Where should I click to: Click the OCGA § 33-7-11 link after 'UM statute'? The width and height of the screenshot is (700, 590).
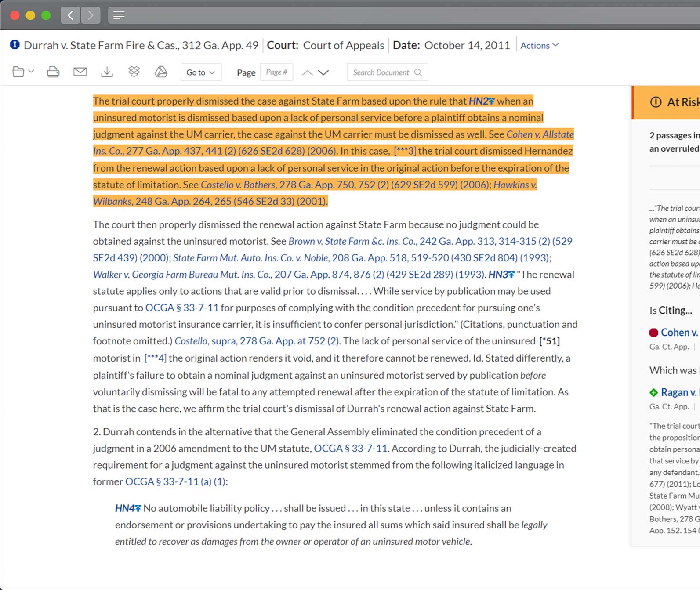click(x=351, y=449)
